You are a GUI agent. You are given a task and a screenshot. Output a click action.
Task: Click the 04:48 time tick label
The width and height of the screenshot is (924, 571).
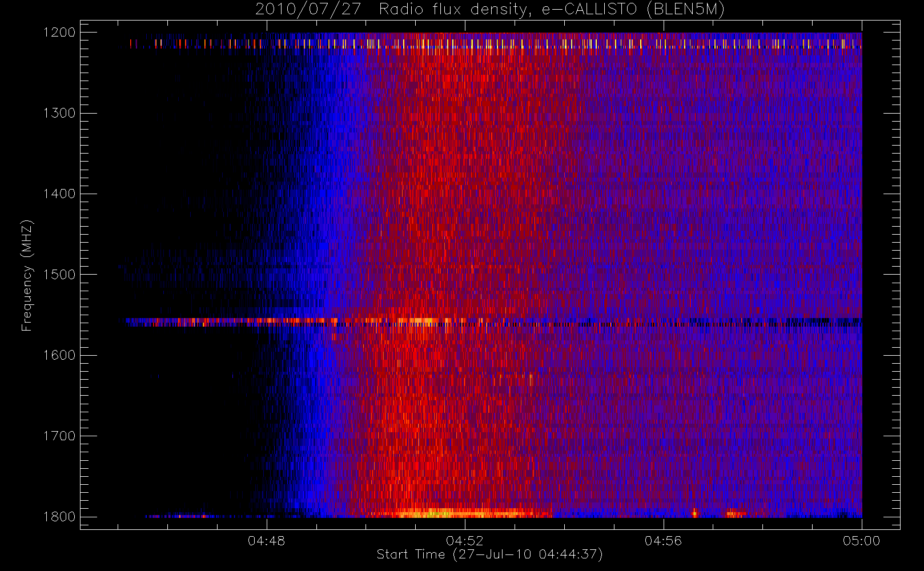point(266,541)
